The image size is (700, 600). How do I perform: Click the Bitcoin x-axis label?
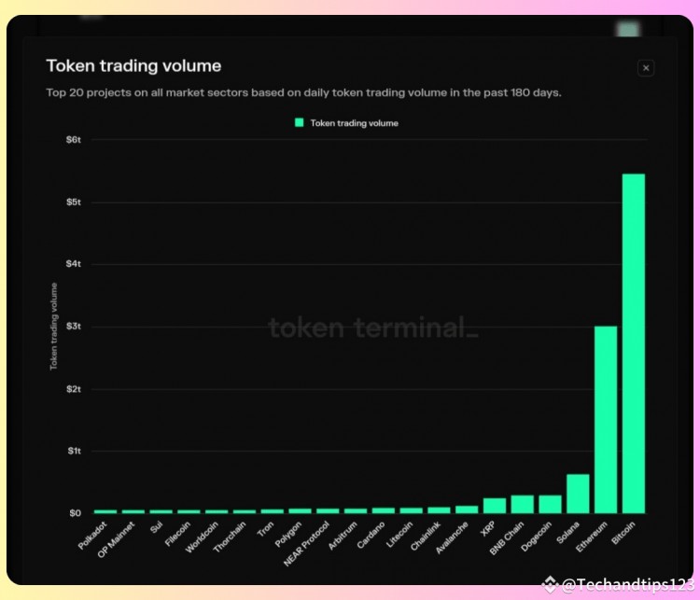[x=626, y=534]
